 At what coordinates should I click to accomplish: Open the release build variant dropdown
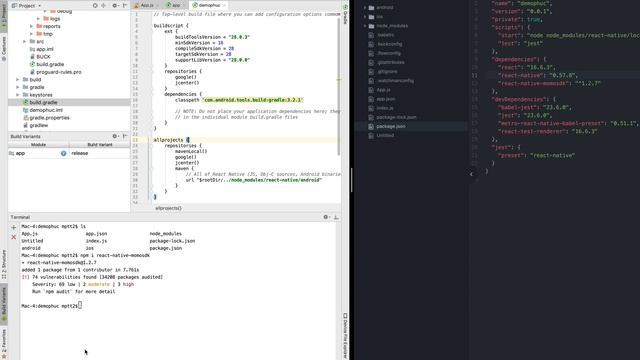click(x=100, y=153)
